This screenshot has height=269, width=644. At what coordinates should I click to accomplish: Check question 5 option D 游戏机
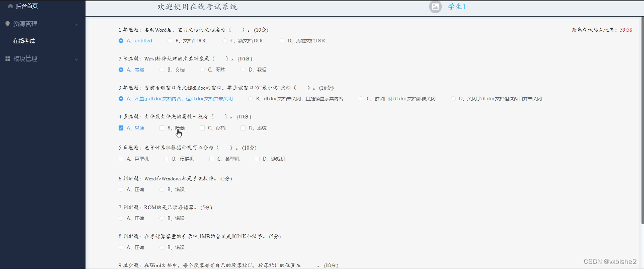click(x=270, y=159)
